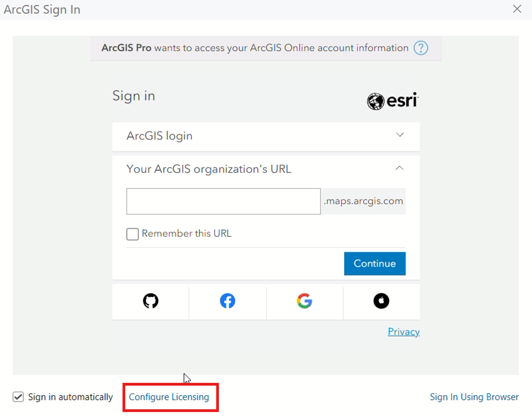Open the Privacy link

(x=404, y=331)
